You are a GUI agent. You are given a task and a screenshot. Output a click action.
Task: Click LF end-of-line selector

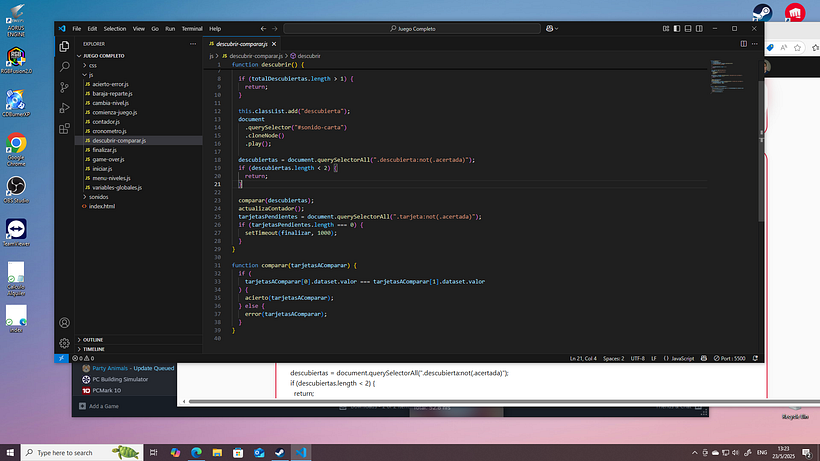(x=654, y=359)
